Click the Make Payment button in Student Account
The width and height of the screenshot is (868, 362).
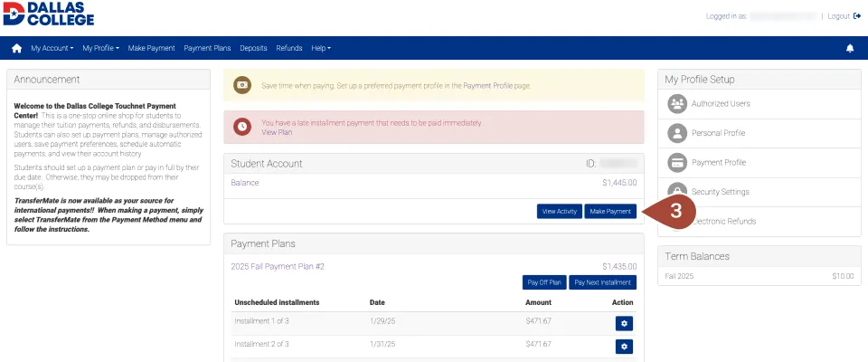(610, 211)
